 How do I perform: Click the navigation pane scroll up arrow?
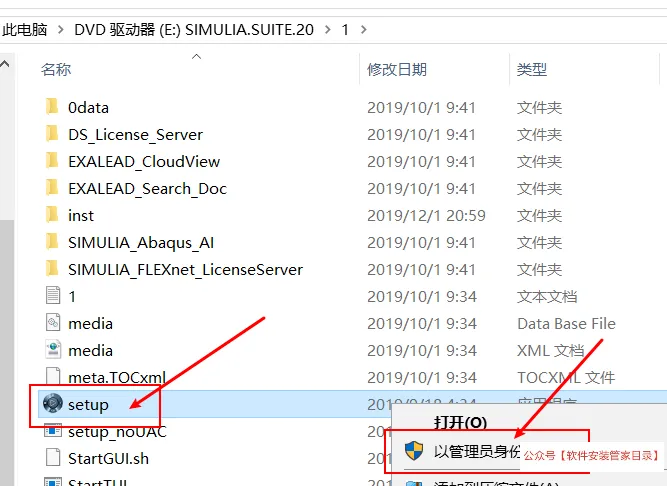[x=5, y=64]
